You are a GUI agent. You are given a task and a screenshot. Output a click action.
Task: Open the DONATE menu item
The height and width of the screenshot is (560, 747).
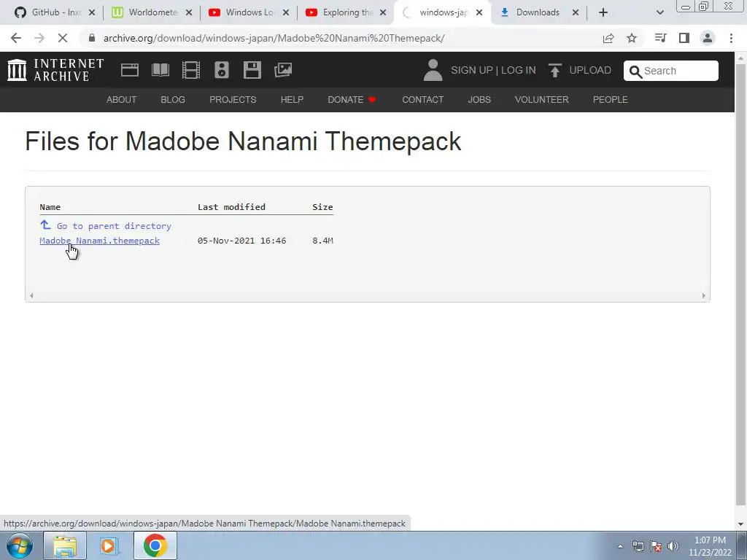click(352, 99)
